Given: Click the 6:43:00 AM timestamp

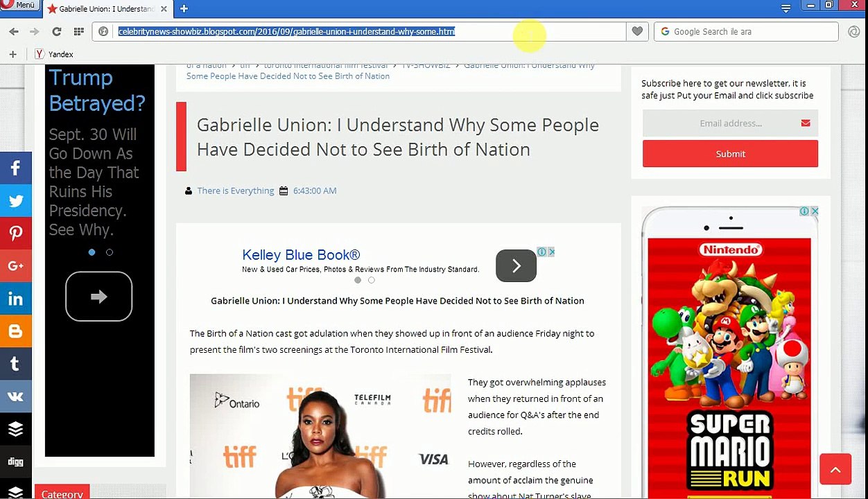Looking at the screenshot, I should (x=314, y=191).
